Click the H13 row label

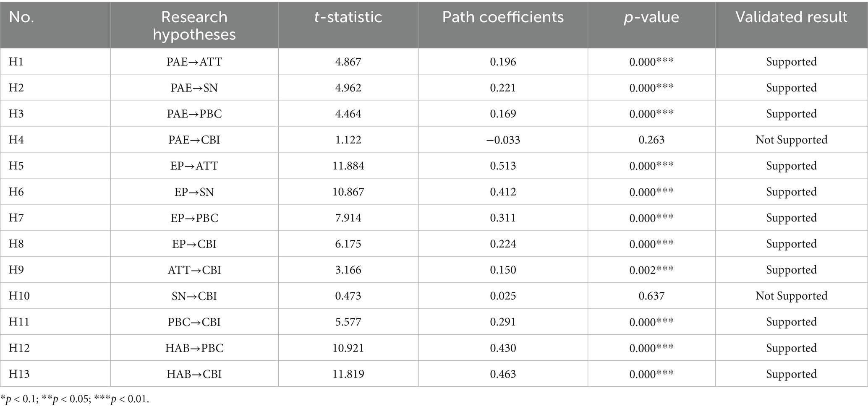[x=19, y=374]
